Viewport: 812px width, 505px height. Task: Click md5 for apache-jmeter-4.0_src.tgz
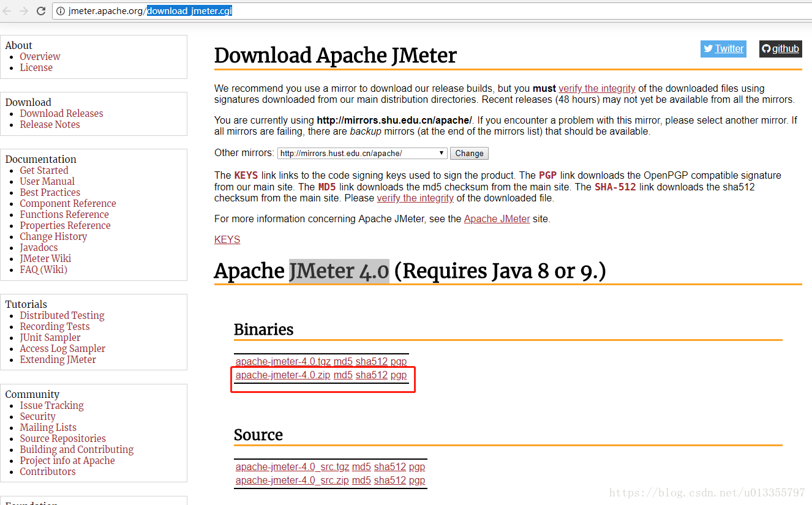pos(361,466)
